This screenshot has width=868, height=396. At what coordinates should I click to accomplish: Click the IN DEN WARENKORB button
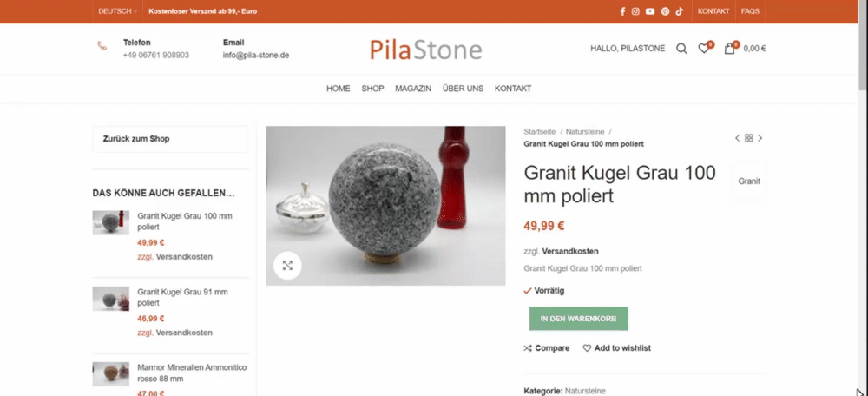coord(578,319)
